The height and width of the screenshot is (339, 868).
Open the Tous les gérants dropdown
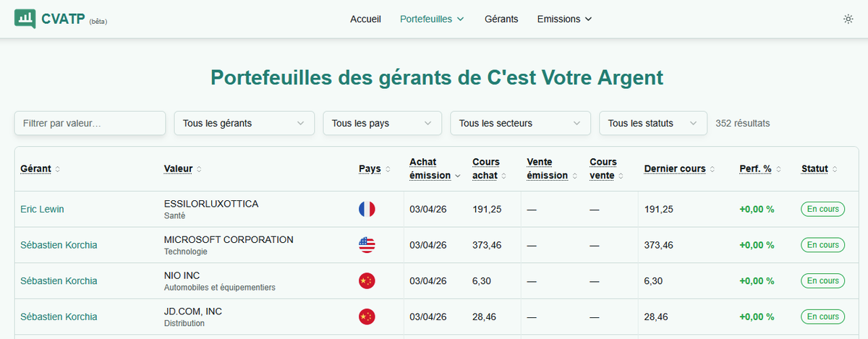244,123
